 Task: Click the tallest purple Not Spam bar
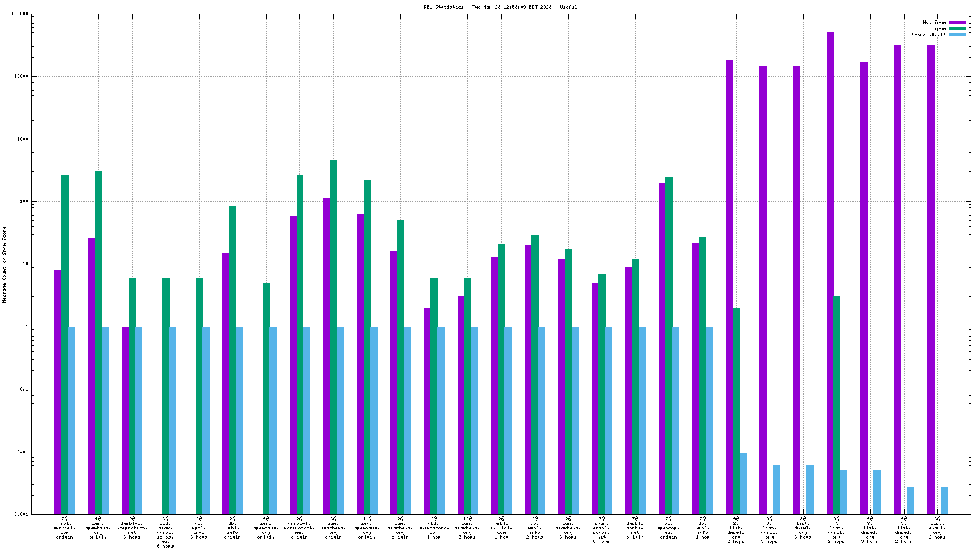[830, 272]
